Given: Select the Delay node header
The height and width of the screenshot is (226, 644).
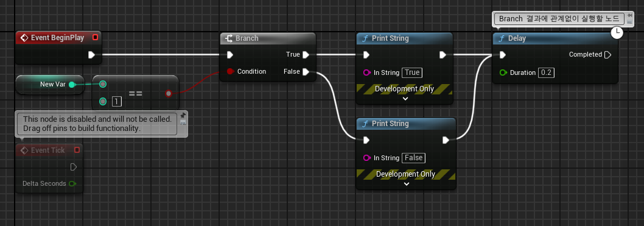Looking at the screenshot, I should 555,38.
